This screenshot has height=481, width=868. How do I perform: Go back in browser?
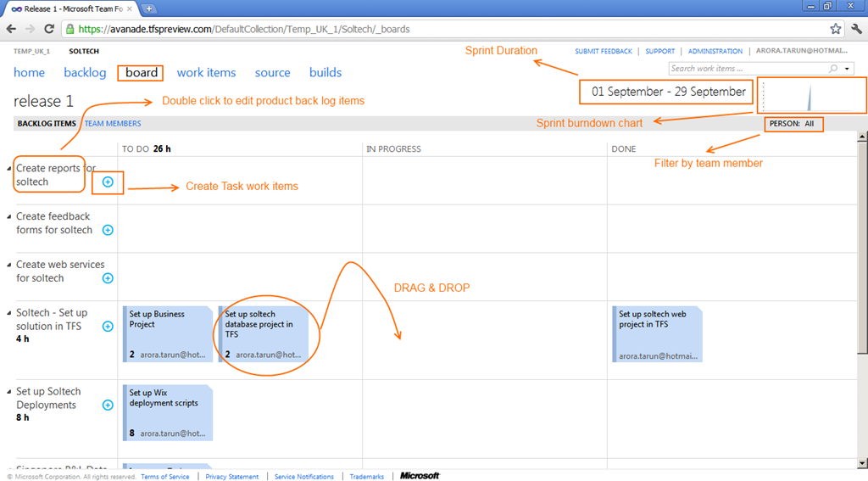(x=11, y=29)
